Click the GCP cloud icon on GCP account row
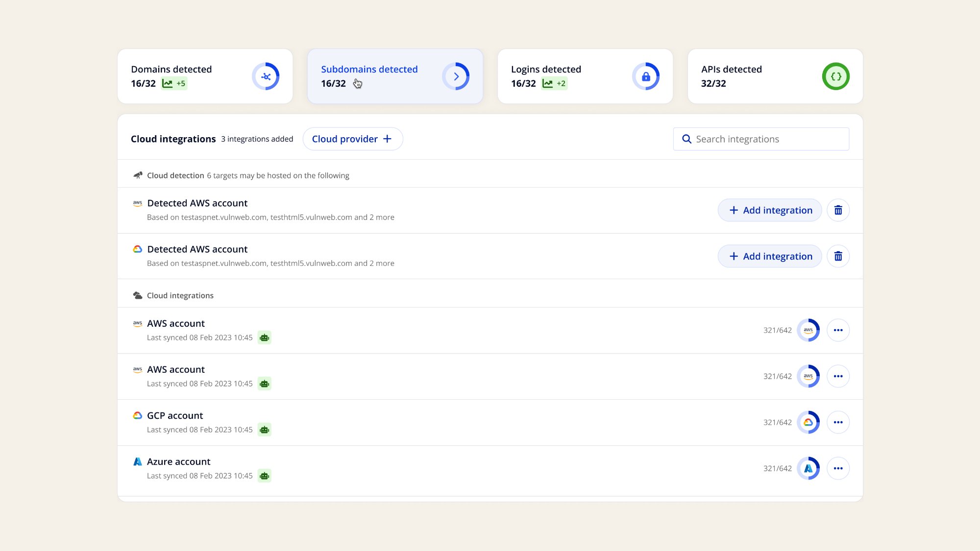Image resolution: width=980 pixels, height=551 pixels. [138, 415]
